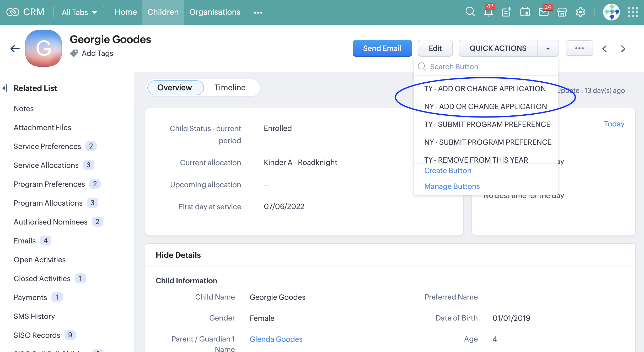Open the notifications bell icon
Screen dimensions: 644x352
pyautogui.click(x=488, y=12)
